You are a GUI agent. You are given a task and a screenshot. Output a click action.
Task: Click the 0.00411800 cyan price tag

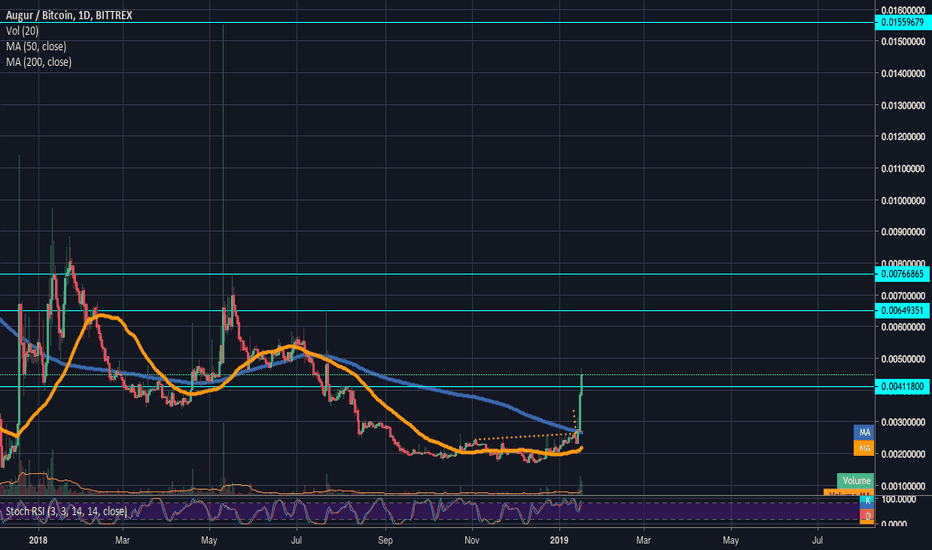click(902, 386)
